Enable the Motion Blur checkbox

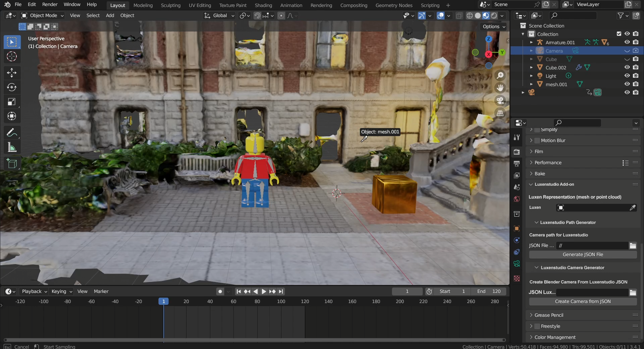click(x=537, y=140)
